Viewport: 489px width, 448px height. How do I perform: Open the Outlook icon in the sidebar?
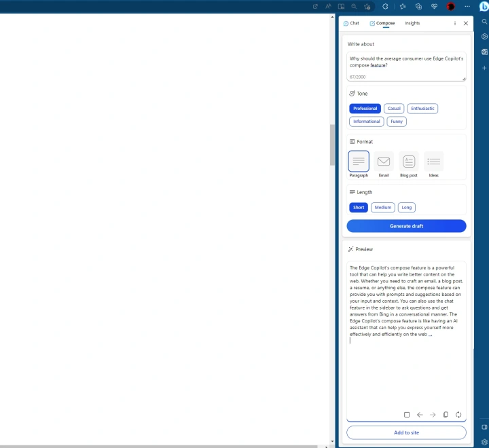tap(484, 52)
